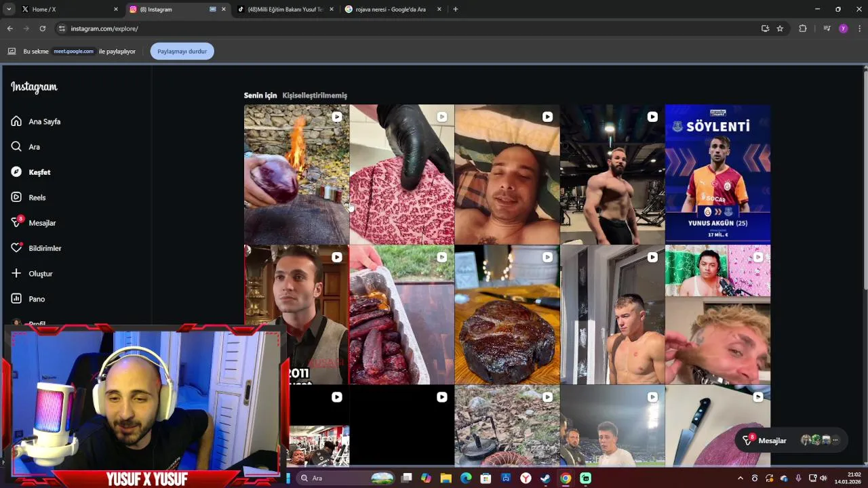Select the Kişiselleştirilmemiş feed tab

(x=315, y=96)
